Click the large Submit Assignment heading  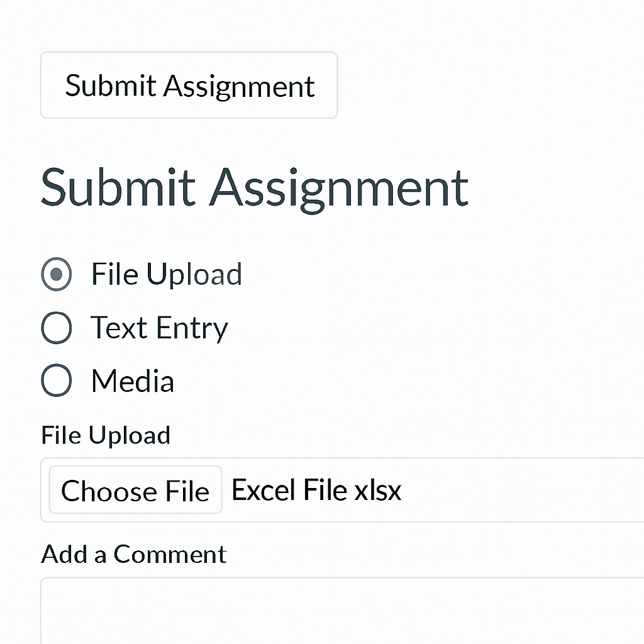(x=254, y=187)
